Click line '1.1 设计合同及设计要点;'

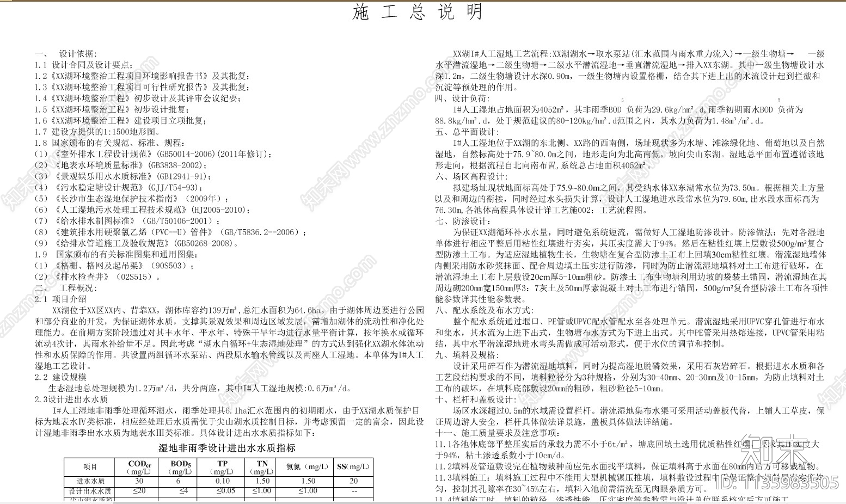click(x=84, y=65)
